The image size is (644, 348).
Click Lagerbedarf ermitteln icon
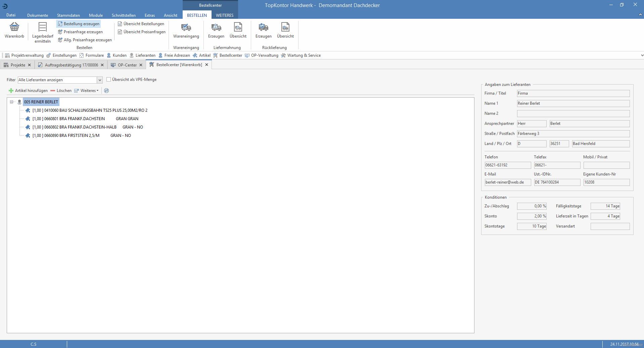pos(43,27)
